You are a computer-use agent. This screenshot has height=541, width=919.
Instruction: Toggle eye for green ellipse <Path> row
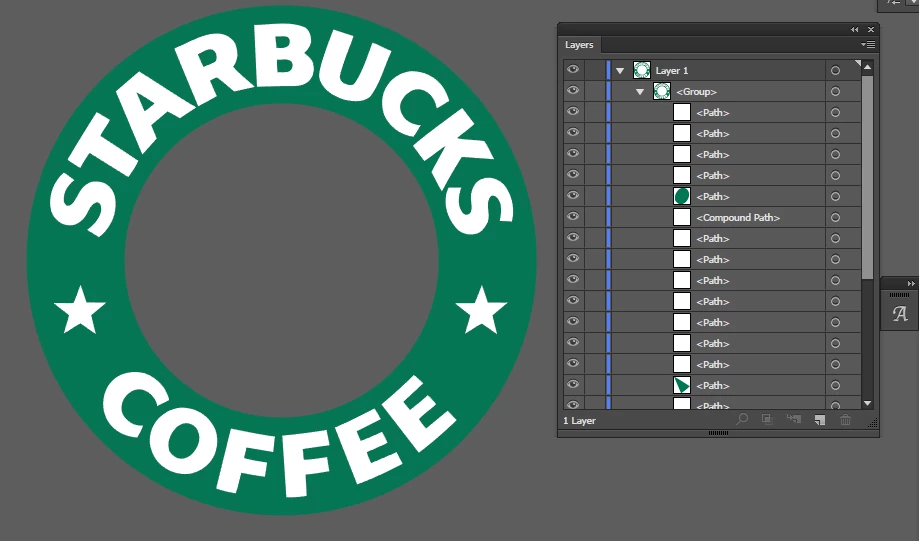click(x=573, y=196)
